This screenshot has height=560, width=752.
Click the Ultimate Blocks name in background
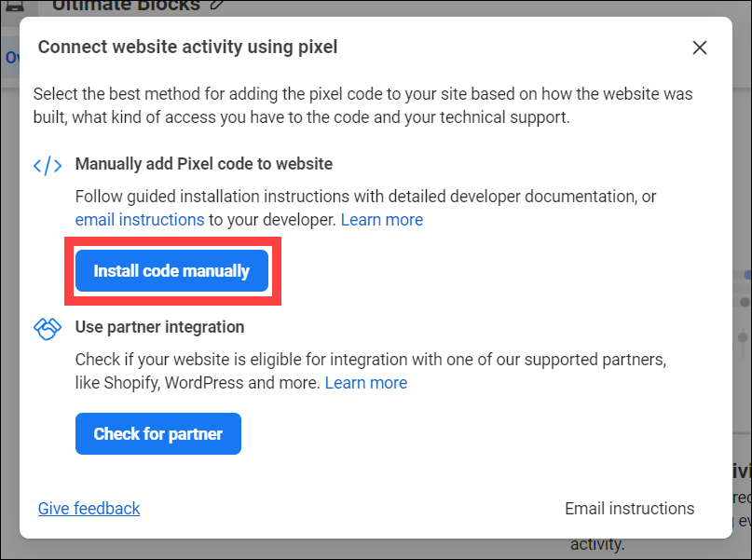point(126,6)
